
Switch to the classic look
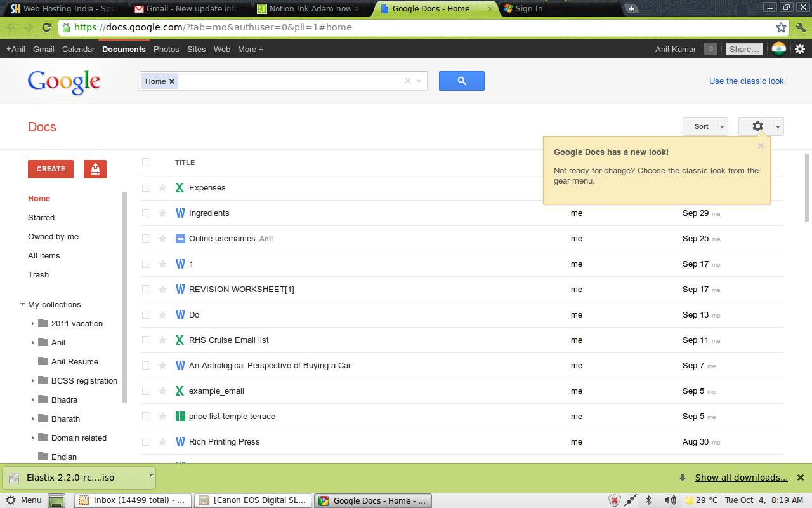coord(746,81)
